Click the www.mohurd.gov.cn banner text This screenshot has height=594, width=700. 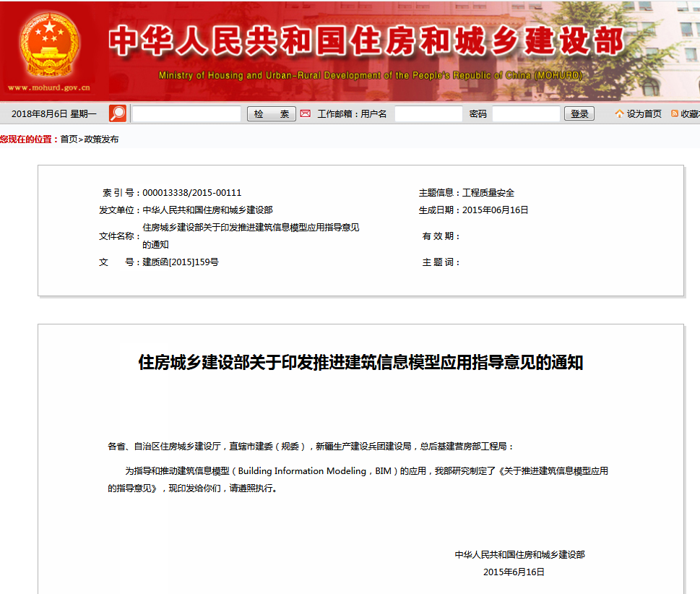[x=49, y=88]
